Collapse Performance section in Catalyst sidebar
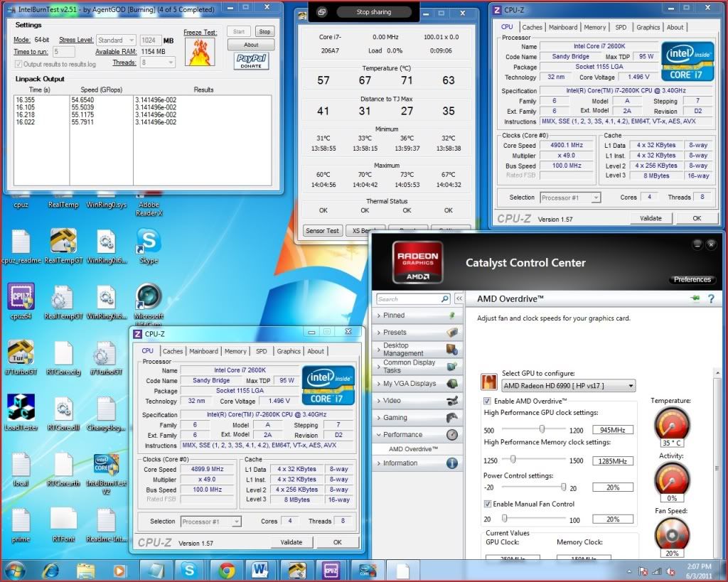The height and width of the screenshot is (582, 728). tap(417, 434)
